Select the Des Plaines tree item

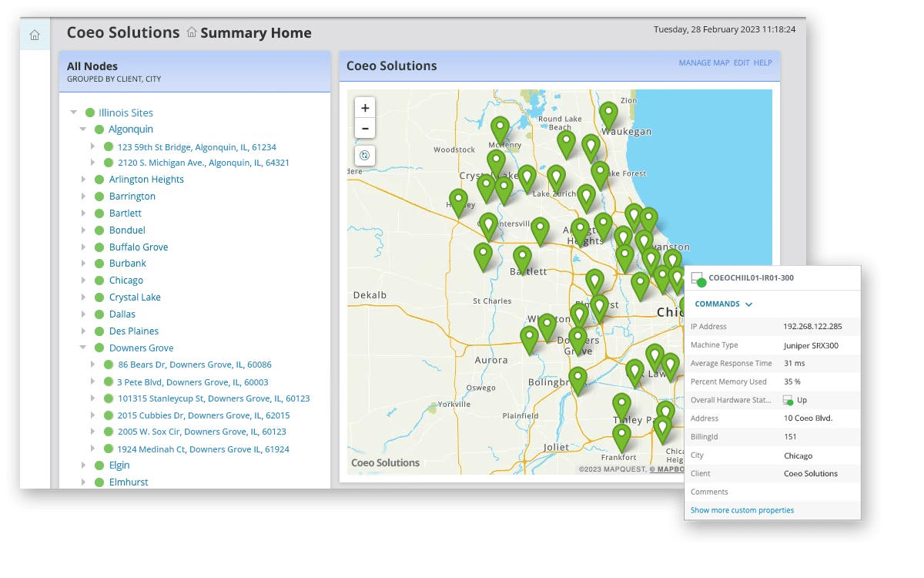tap(134, 331)
